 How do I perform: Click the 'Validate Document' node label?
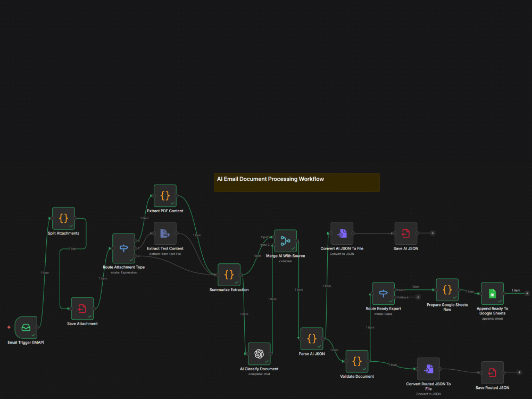[x=357, y=376]
